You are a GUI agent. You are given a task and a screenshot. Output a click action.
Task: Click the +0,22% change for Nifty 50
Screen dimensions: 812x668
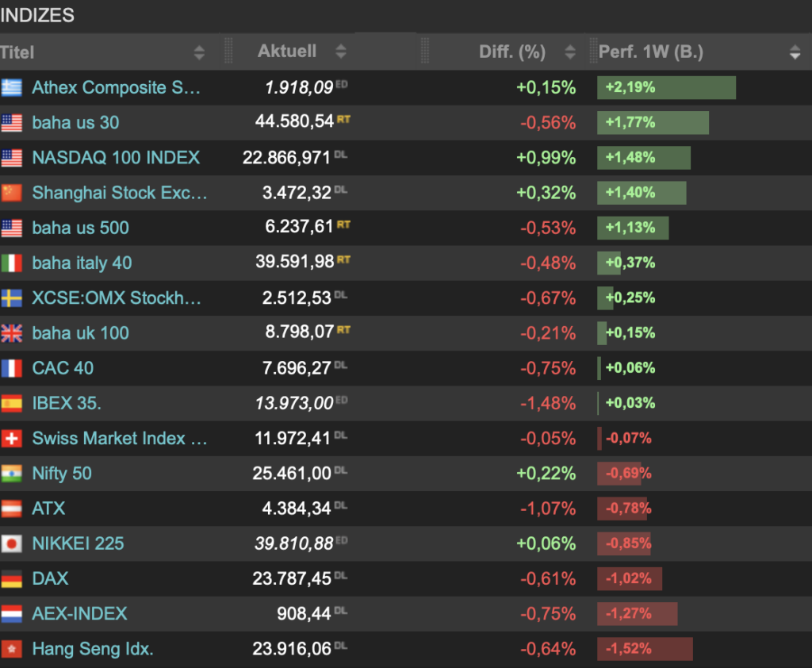tap(546, 473)
